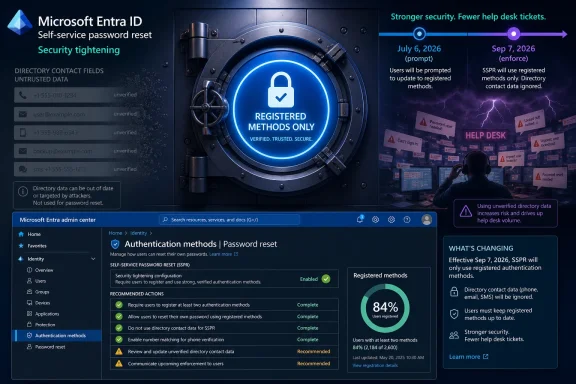The image size is (576, 384).
Task: Click the Home breadcrumb link
Action: (x=115, y=233)
